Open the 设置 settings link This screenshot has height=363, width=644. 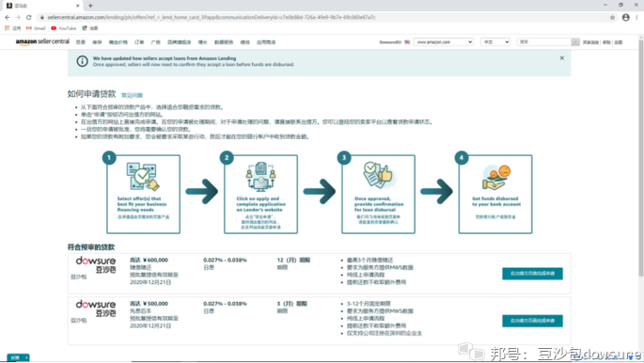(619, 42)
